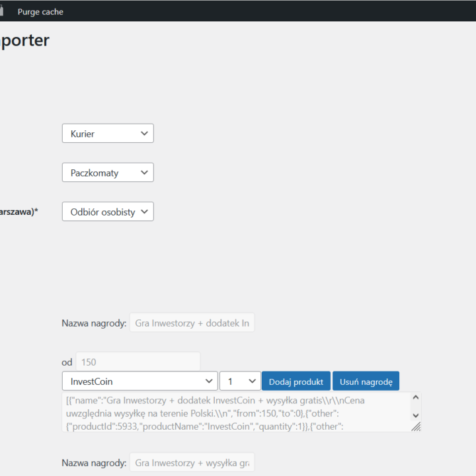Focus the Nazwa nagrody field with InvestCoin text
This screenshot has width=476, height=476.
(x=192, y=323)
